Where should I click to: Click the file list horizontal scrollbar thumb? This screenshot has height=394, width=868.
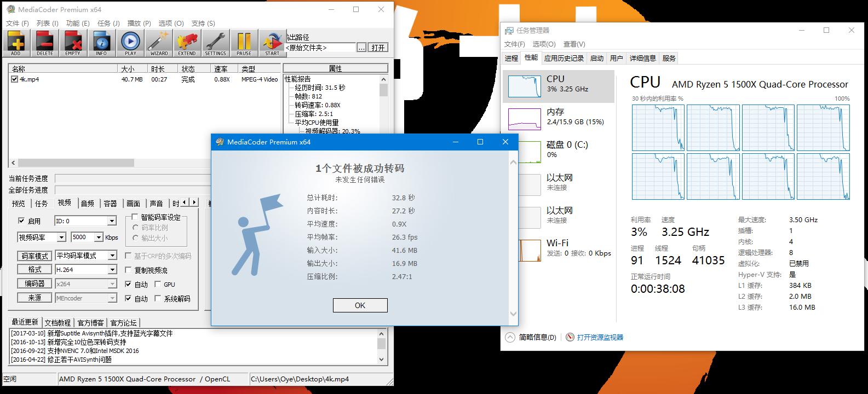point(76,163)
